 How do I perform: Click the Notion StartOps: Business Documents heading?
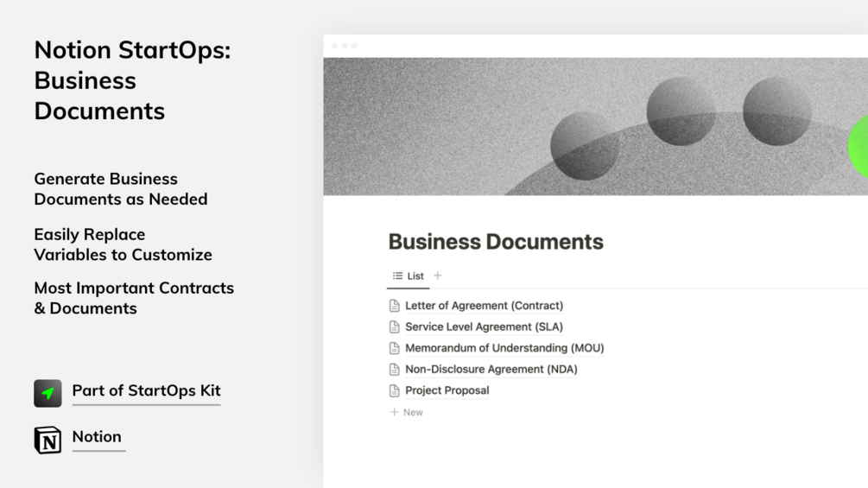tap(132, 81)
